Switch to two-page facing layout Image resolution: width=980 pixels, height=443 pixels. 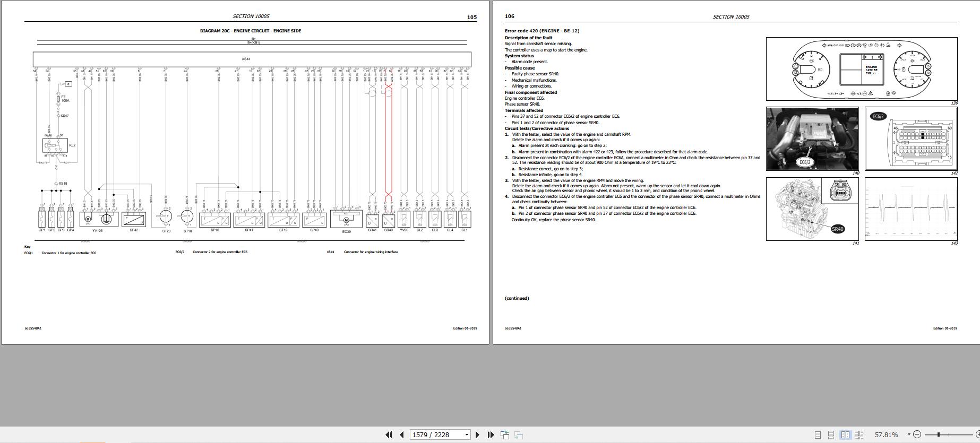845,435
